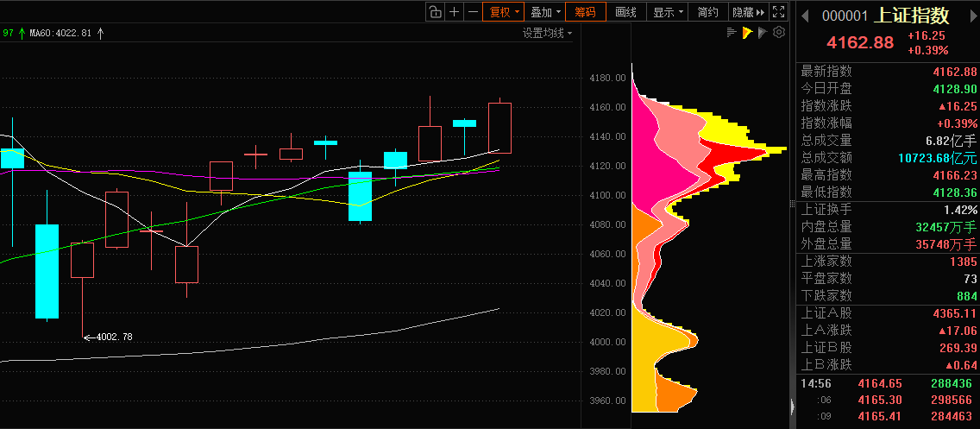Viewport: 980px width, 429px height.
Task: Click the 4180.00 price axis label
Action: click(x=607, y=79)
